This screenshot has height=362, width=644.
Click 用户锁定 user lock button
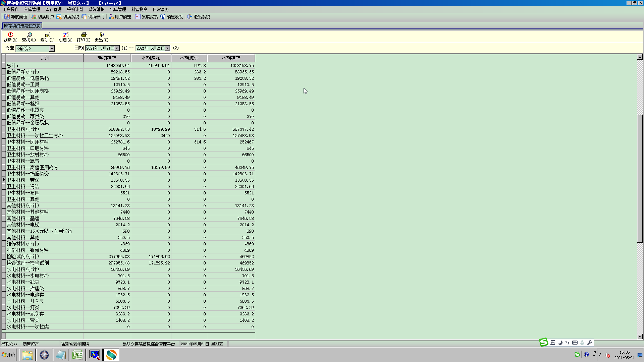120,17
